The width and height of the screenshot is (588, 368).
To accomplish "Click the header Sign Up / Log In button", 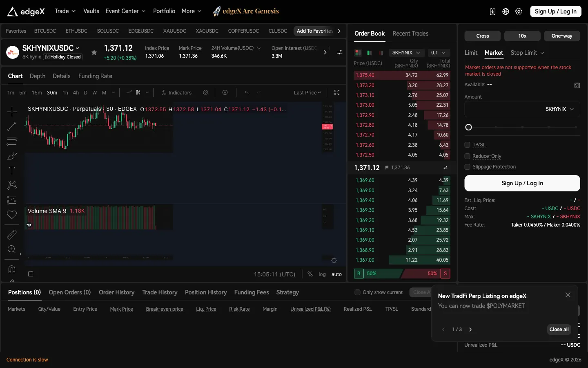I will (x=556, y=11).
